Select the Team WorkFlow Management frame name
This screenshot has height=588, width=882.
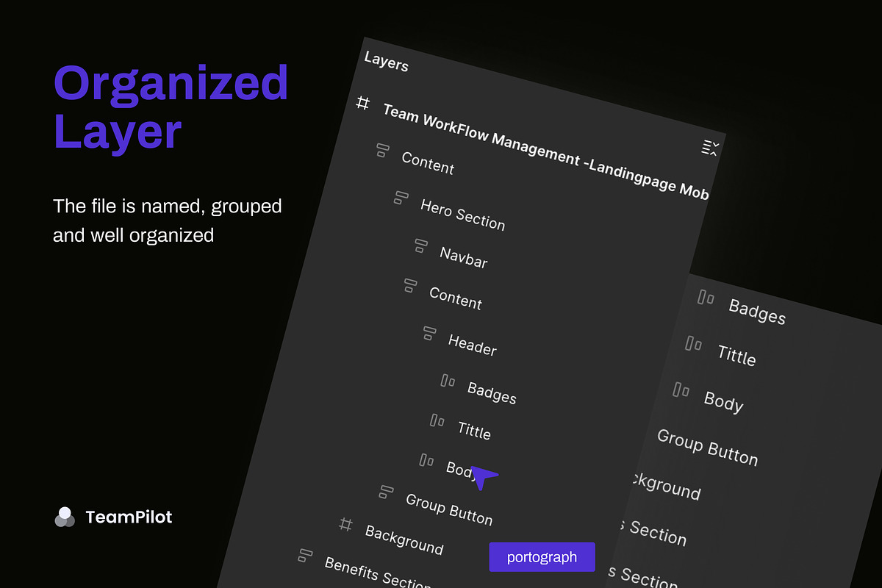tap(546, 152)
